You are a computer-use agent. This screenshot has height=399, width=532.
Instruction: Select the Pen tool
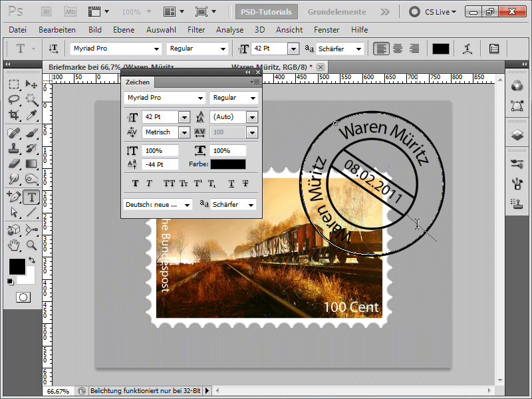coord(14,197)
